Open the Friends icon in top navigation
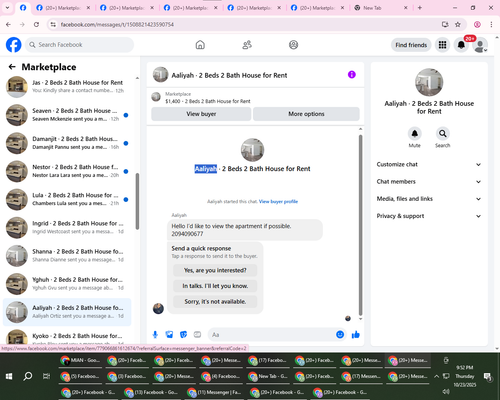The image size is (500, 400). (x=247, y=45)
